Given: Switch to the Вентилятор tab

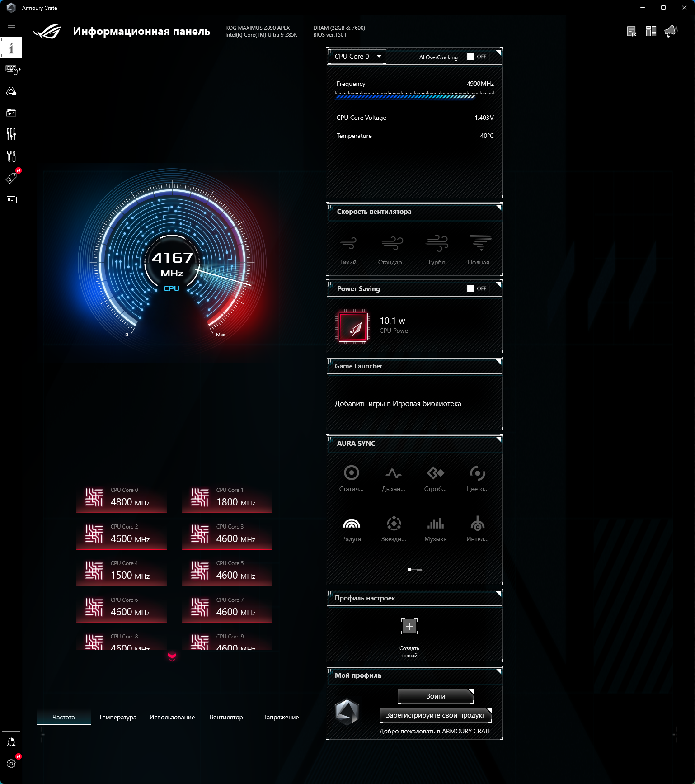Looking at the screenshot, I should [x=226, y=717].
